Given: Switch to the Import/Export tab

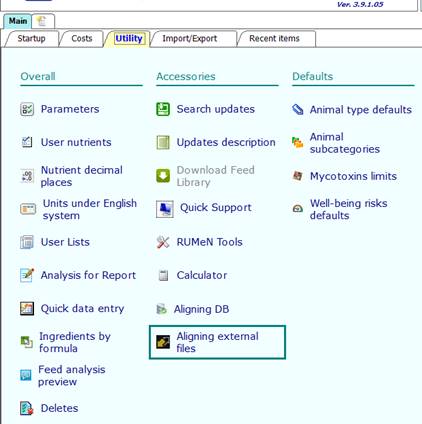Looking at the screenshot, I should (x=190, y=39).
